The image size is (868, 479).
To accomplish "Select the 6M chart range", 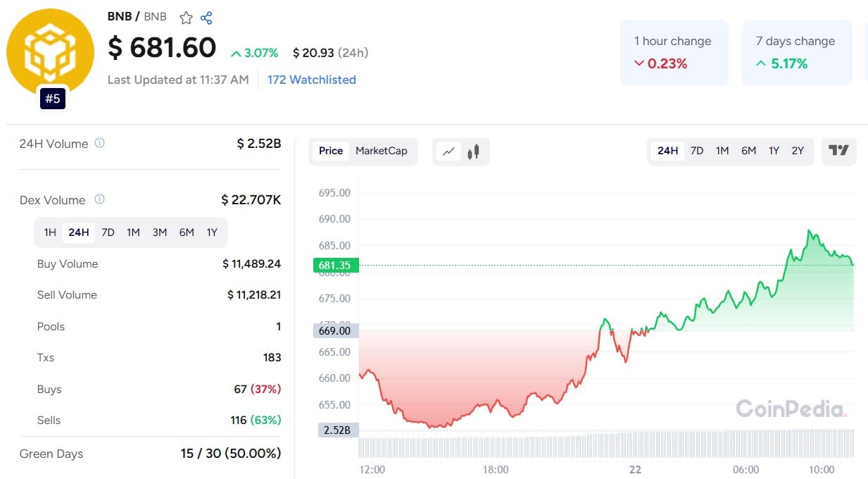I will [748, 151].
